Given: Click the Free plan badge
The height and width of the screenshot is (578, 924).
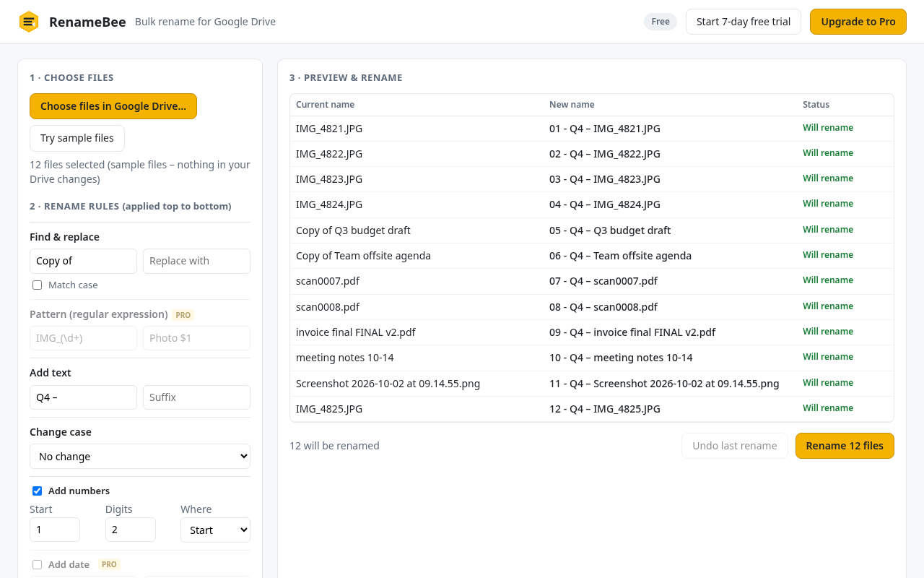Looking at the screenshot, I should (x=661, y=22).
